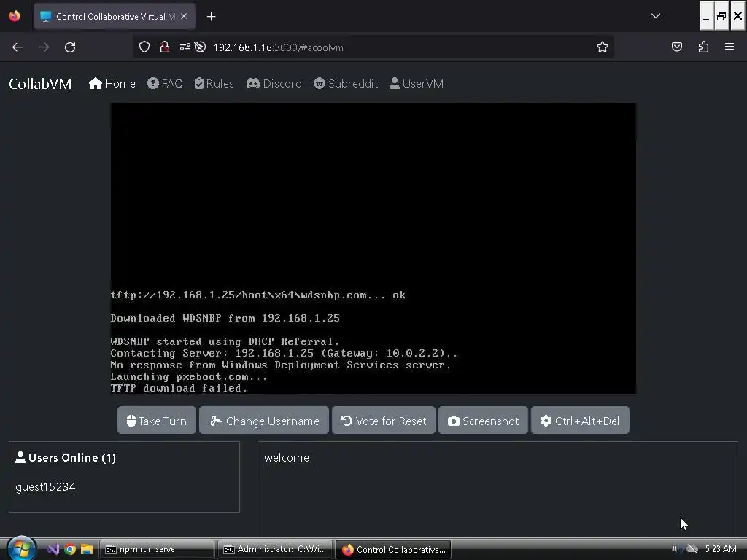Click the Take Turn button
The image size is (747, 560).
(157, 421)
